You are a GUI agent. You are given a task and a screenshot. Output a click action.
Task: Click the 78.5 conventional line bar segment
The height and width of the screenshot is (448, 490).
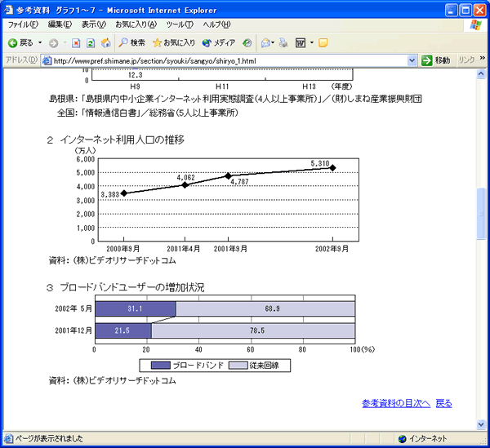pos(253,330)
